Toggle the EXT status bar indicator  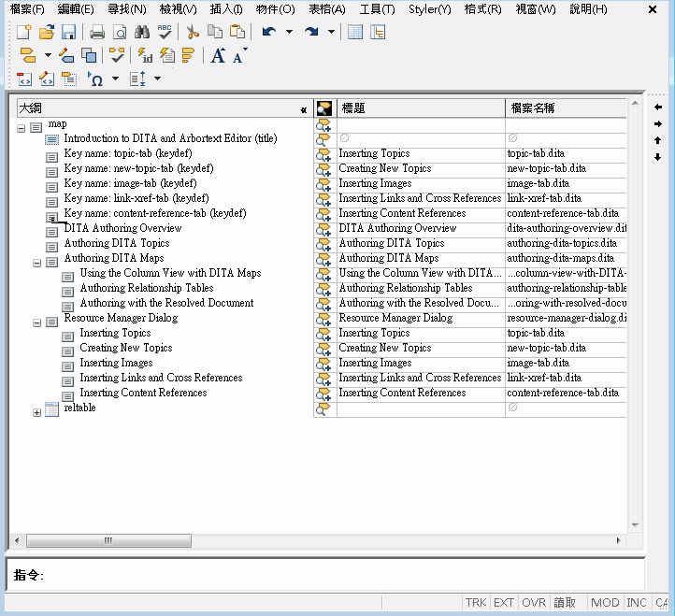coord(504,602)
